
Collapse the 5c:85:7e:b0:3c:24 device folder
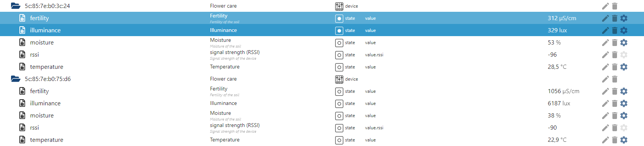point(16,6)
